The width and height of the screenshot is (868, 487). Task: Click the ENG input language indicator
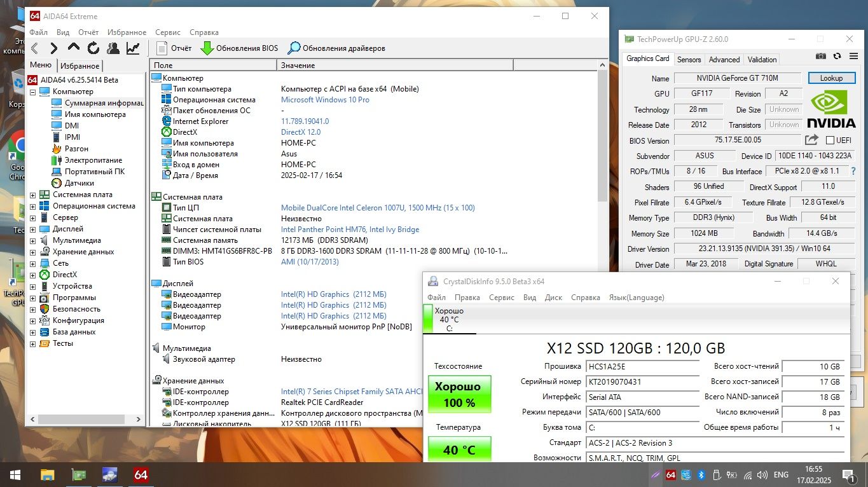tap(781, 474)
